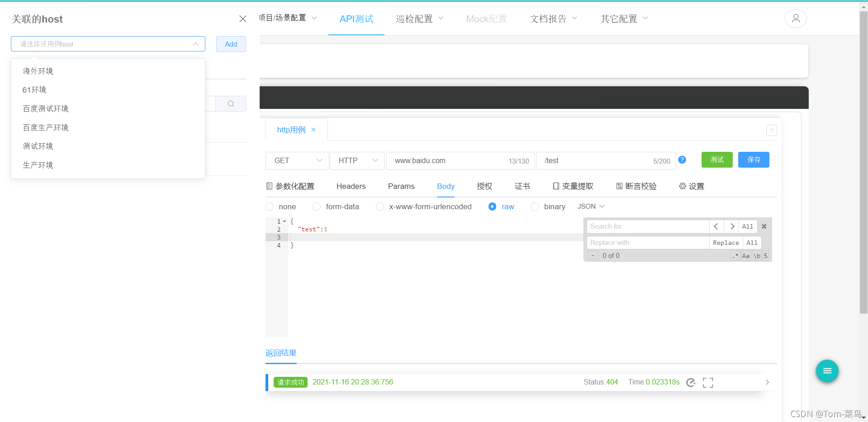Select the raw body type
The height and width of the screenshot is (422, 868).
coord(501,206)
